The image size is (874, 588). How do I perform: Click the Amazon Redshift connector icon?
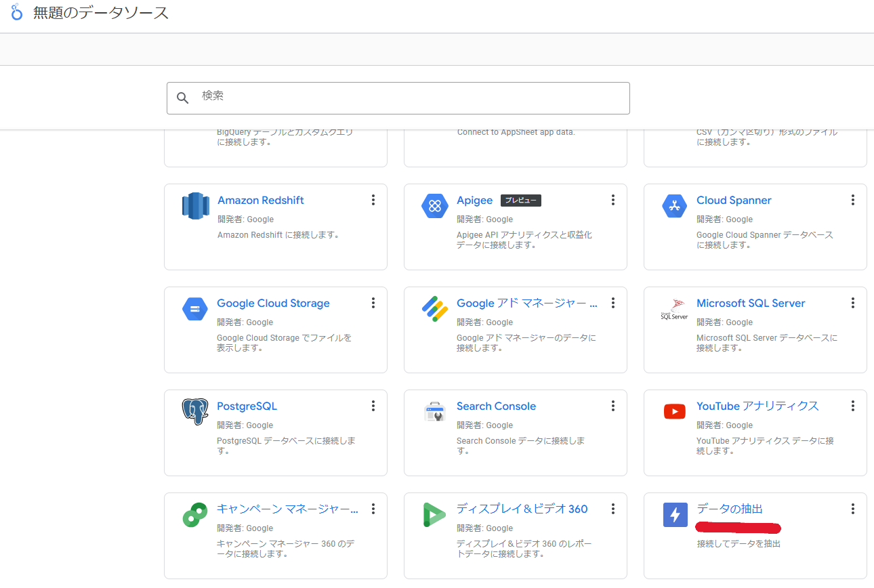[x=195, y=206]
